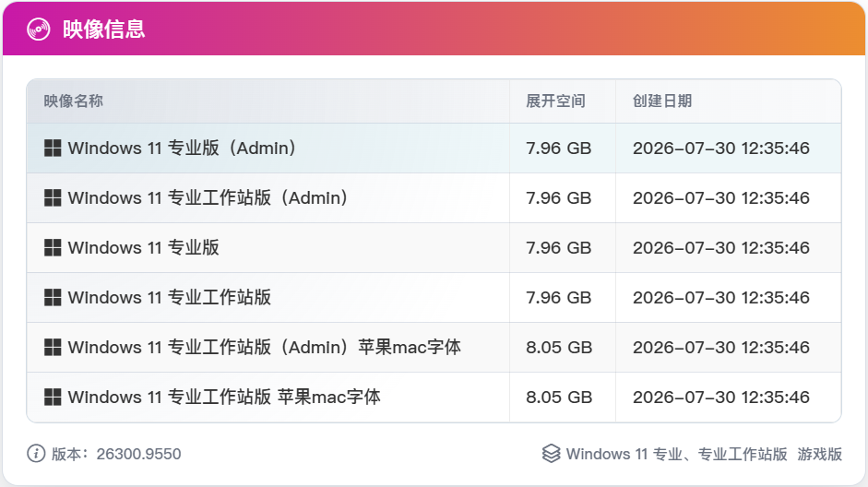This screenshot has height=487, width=868.
Task: Click Windows 11 专业、专业工作站版 游戏版 label
Action: [x=704, y=454]
